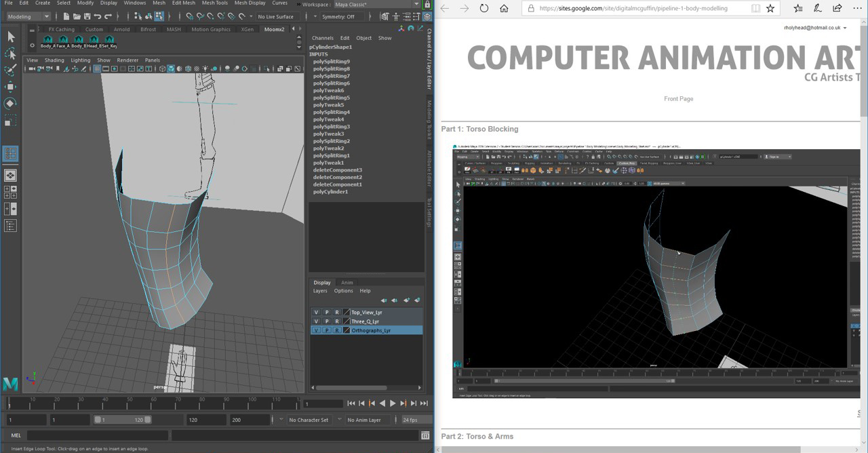The width and height of the screenshot is (868, 453).
Task: Open the Modeling menu set dropdown
Action: tap(28, 16)
